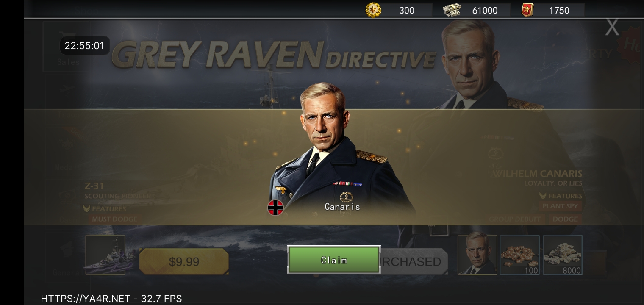This screenshot has height=305, width=644.
Task: Click the gold medal currency icon
Action: click(373, 10)
